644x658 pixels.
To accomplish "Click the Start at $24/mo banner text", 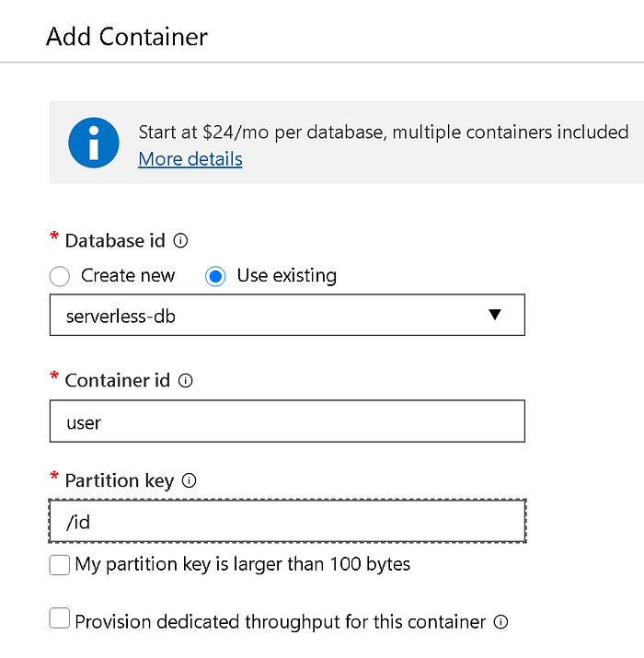I will click(x=384, y=133).
